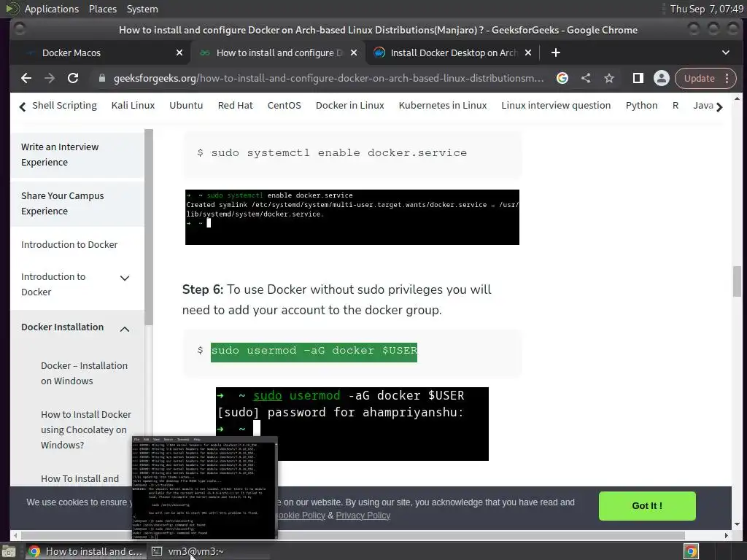Image resolution: width=747 pixels, height=560 pixels.
Task: Open Linux interview question category
Action: [x=556, y=105]
